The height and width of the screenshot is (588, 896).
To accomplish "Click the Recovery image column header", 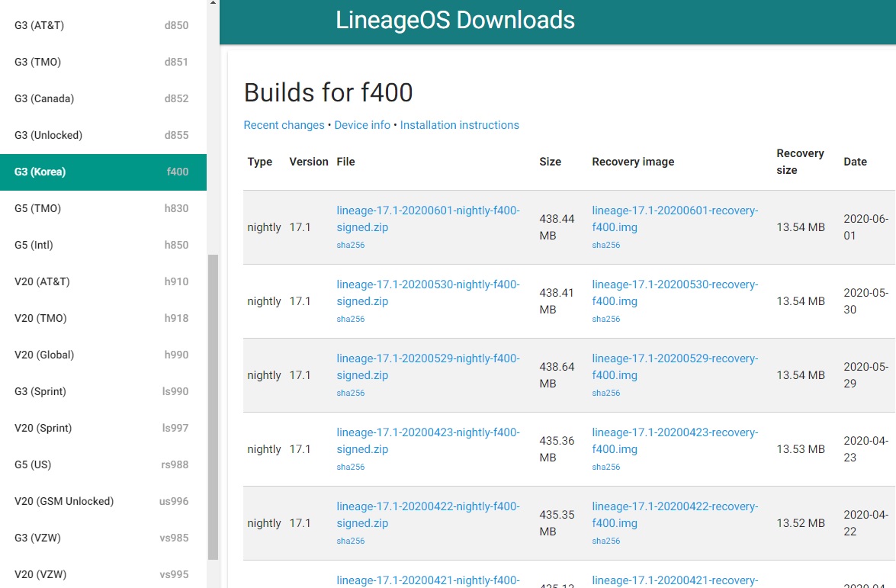I will tap(633, 162).
